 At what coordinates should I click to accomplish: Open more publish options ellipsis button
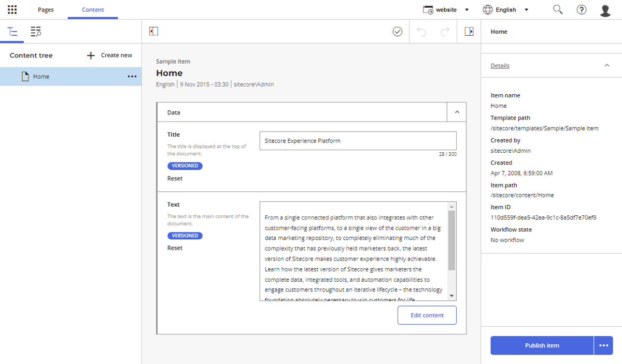coord(603,345)
